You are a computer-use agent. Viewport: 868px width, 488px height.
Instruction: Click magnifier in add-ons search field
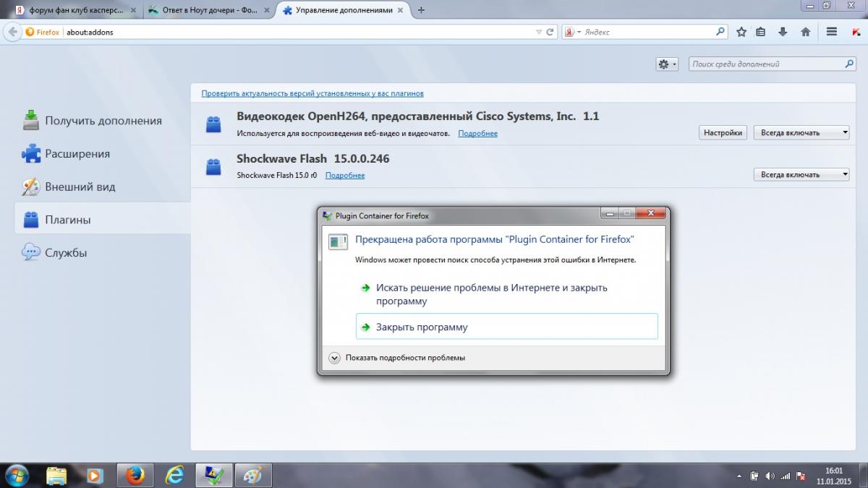(850, 64)
